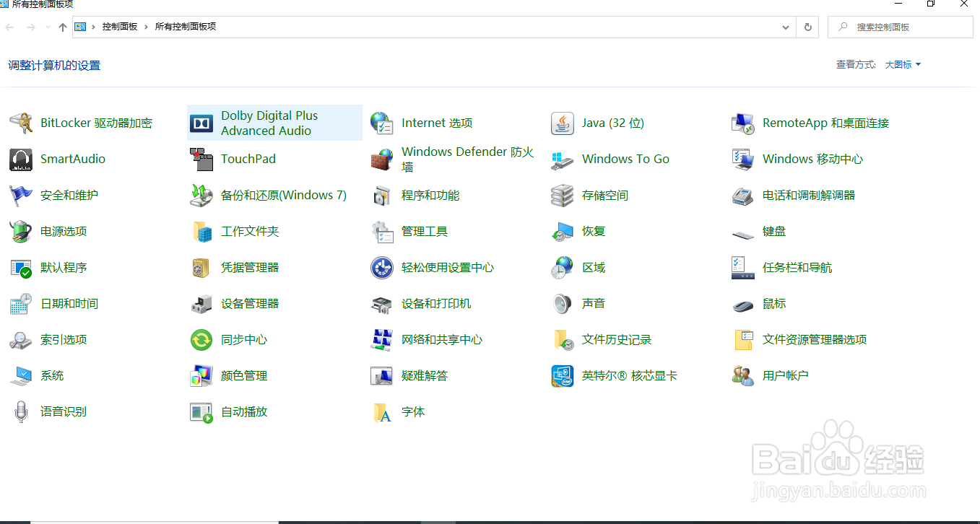Click 语音识别 microphone icon
This screenshot has height=524, width=980.
pos(21,412)
